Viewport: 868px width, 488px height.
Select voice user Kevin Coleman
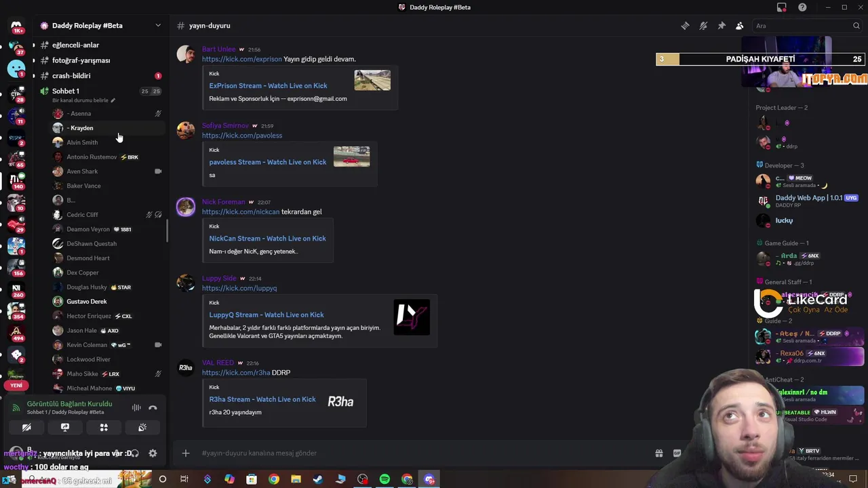[x=87, y=345]
